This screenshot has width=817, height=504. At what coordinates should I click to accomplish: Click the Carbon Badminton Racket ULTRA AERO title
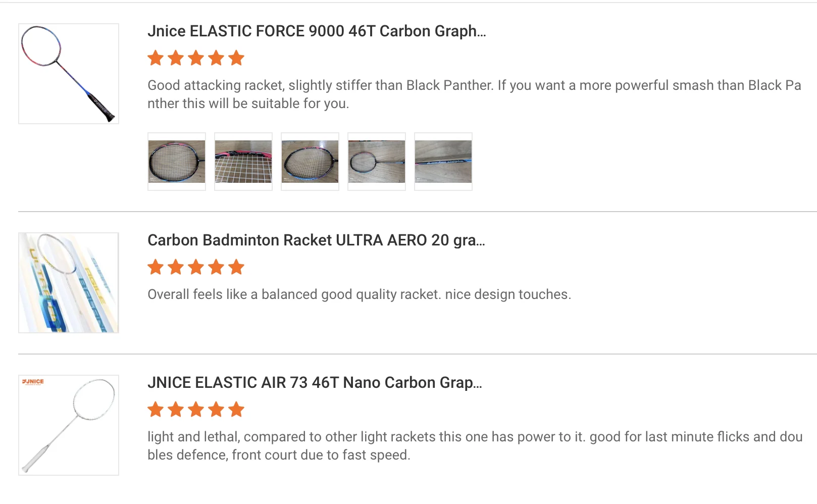(316, 240)
